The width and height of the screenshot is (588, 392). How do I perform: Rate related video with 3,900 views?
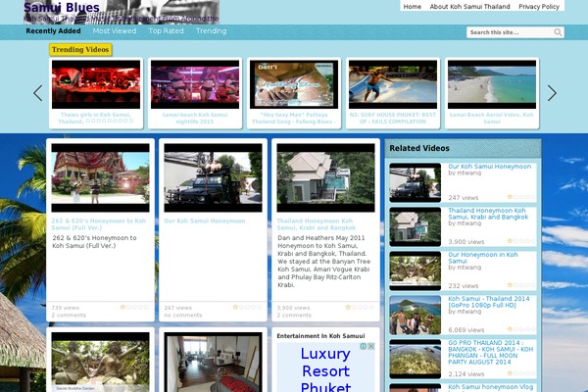click(521, 241)
